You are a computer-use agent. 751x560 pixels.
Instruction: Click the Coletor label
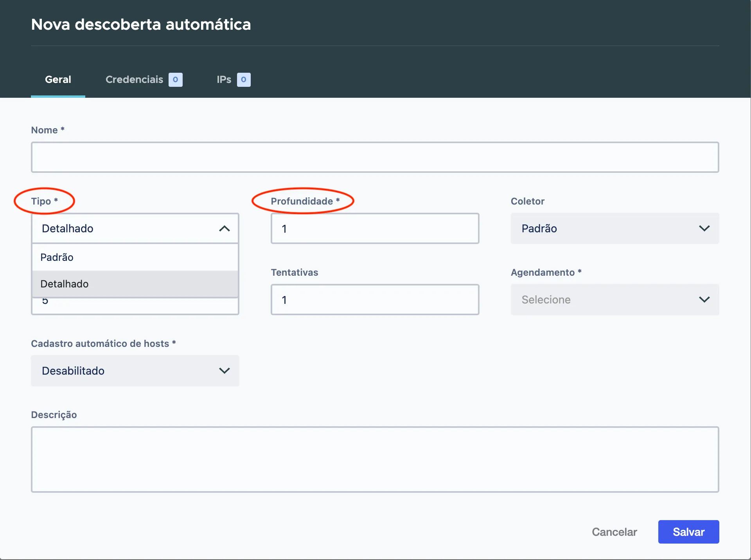(x=527, y=201)
